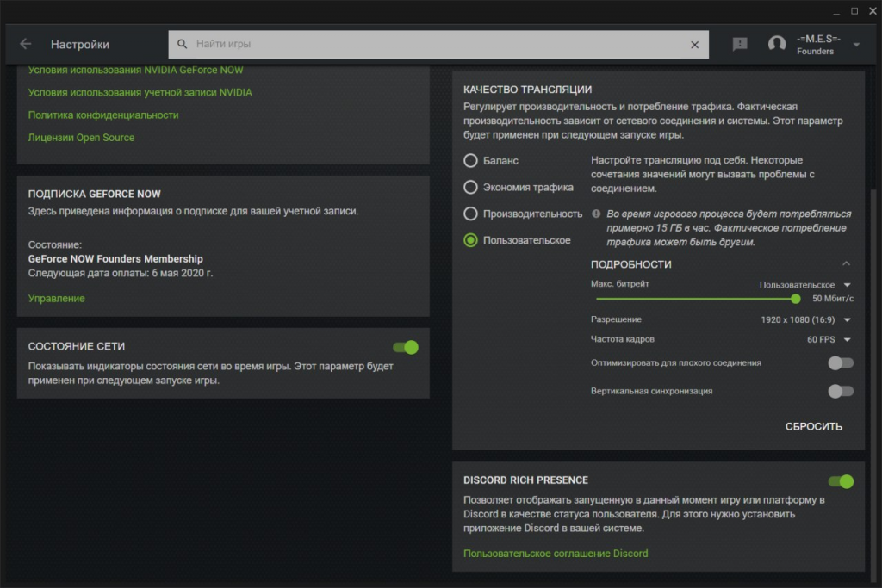Enable Вертикальная синхронизация switch
The image size is (882, 588).
(840, 391)
